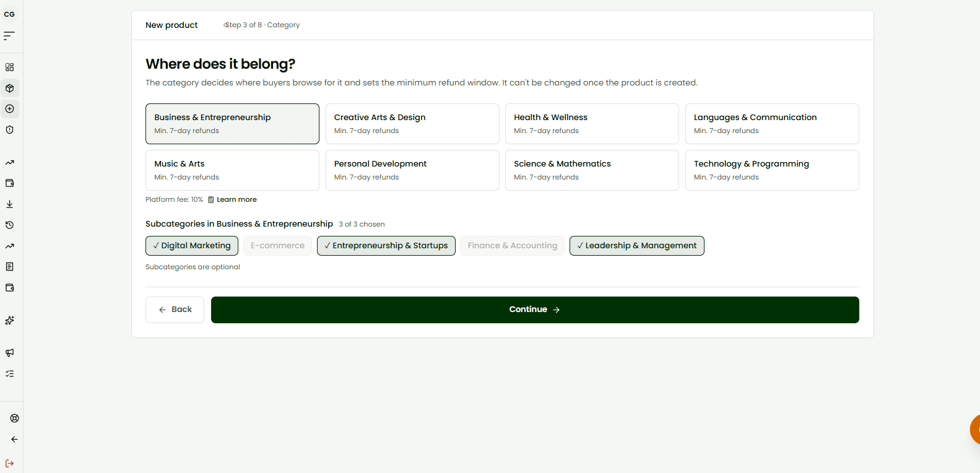Viewport: 980px width, 473px height.
Task: Open the checklist icon in the sidebar
Action: [x=9, y=374]
